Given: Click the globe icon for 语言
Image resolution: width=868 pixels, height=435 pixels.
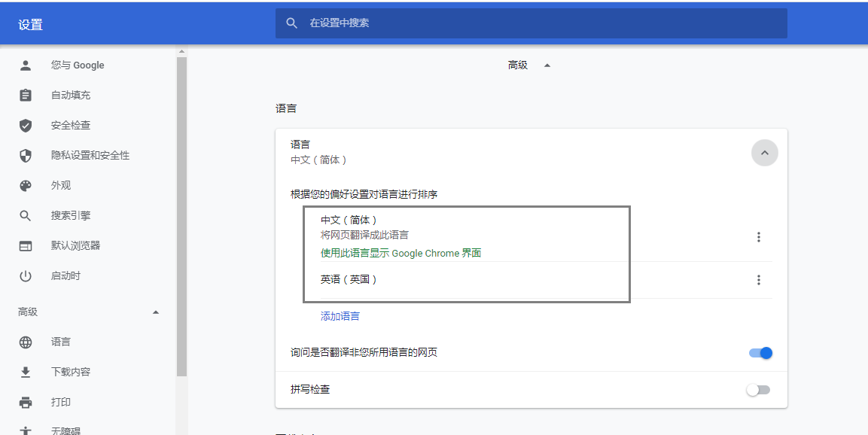Looking at the screenshot, I should point(26,342).
